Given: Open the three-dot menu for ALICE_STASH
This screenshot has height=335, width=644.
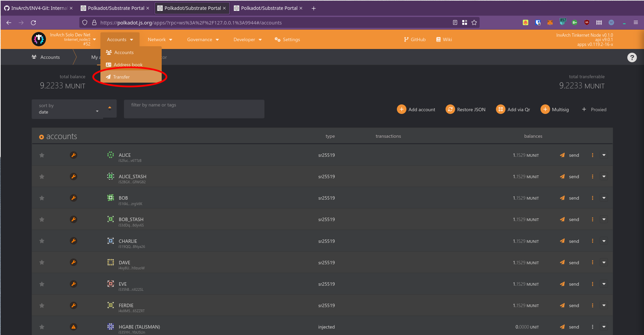Looking at the screenshot, I should [592, 177].
